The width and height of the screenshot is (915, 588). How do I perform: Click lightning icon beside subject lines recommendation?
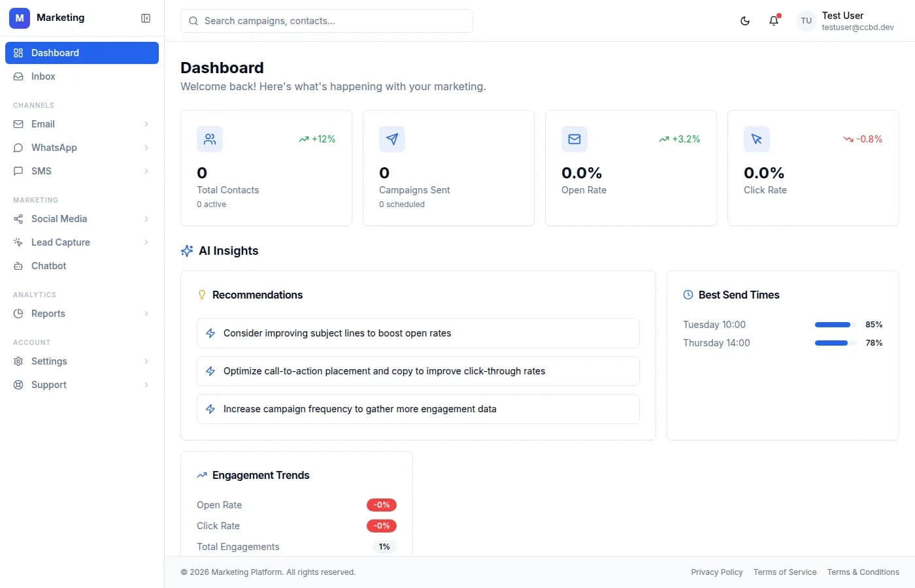[210, 333]
